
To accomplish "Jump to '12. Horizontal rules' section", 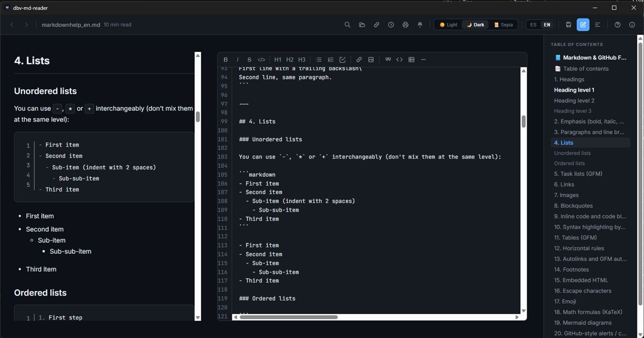I will click(591, 248).
